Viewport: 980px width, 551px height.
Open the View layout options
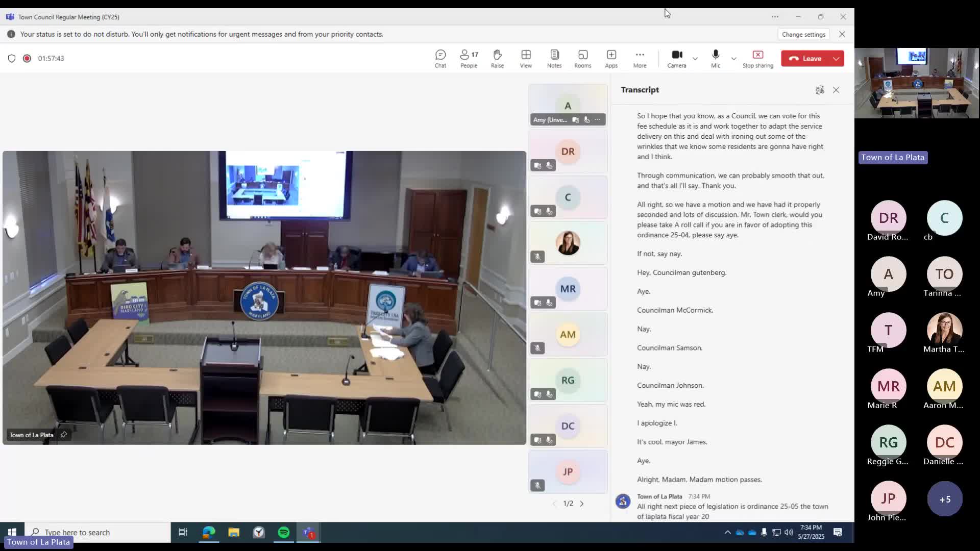[x=526, y=58]
